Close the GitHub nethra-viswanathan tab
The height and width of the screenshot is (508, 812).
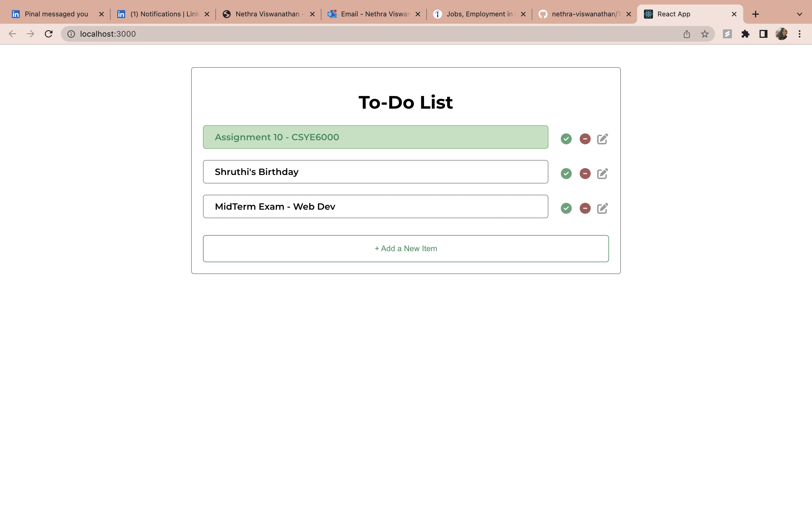[628, 14]
